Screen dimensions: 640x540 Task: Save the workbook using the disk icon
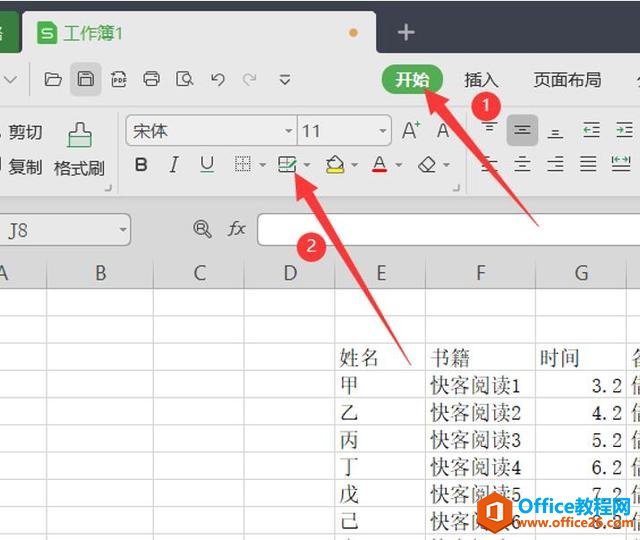pyautogui.click(x=86, y=79)
